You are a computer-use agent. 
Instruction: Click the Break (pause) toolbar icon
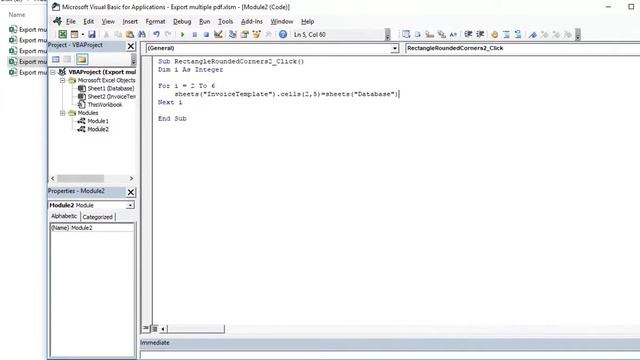click(194, 35)
